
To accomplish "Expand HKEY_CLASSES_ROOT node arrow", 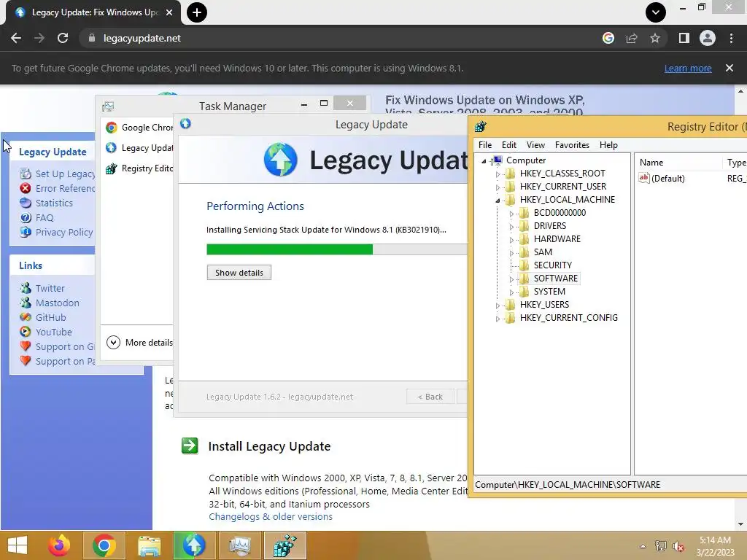I will pyautogui.click(x=498, y=174).
